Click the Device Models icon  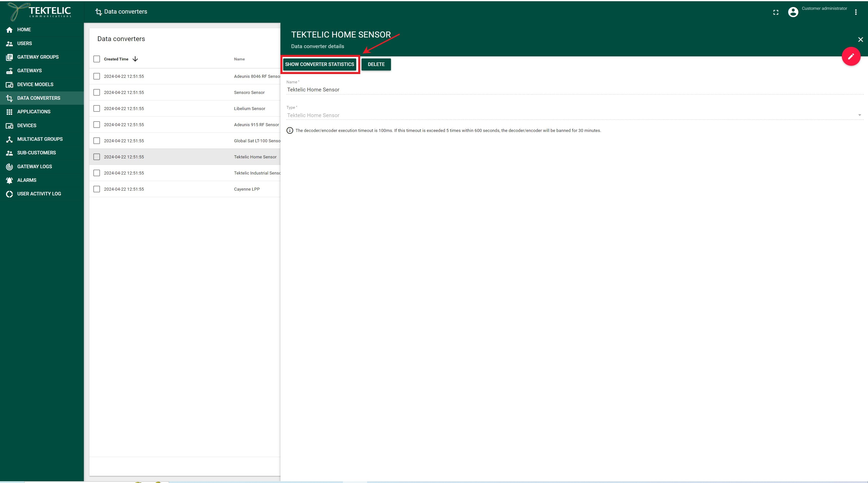(9, 85)
